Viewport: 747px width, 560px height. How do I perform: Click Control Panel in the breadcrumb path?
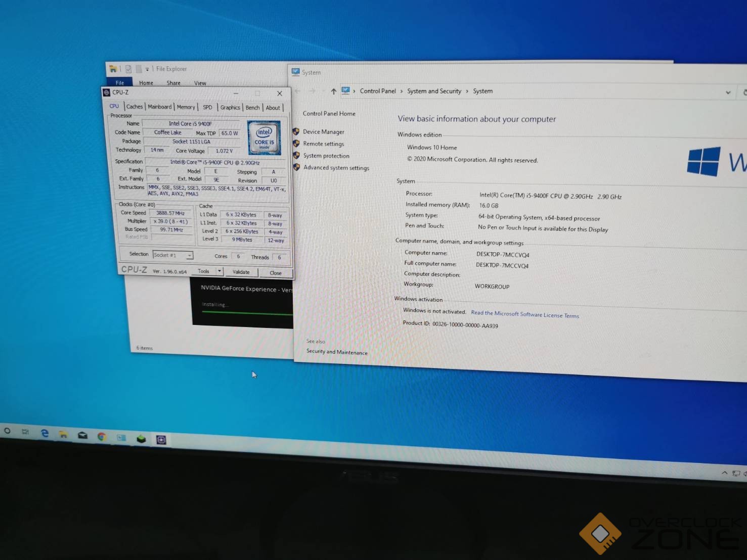(378, 91)
